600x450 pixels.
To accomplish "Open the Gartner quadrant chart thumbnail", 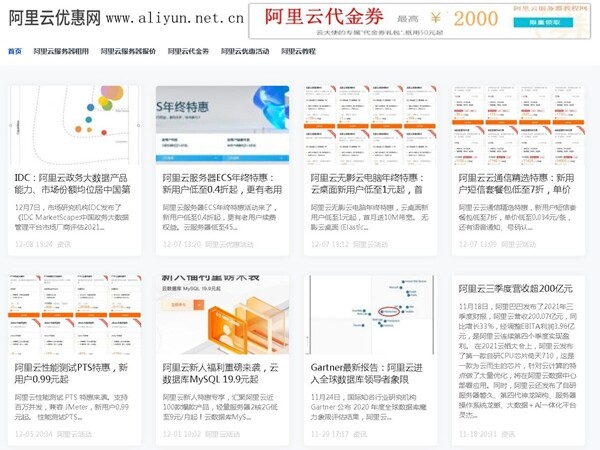I will (370, 315).
